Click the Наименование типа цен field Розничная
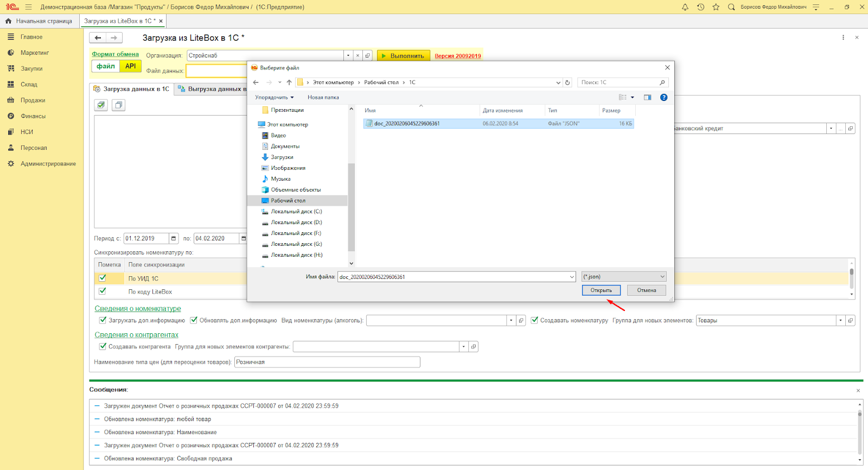 (327, 362)
